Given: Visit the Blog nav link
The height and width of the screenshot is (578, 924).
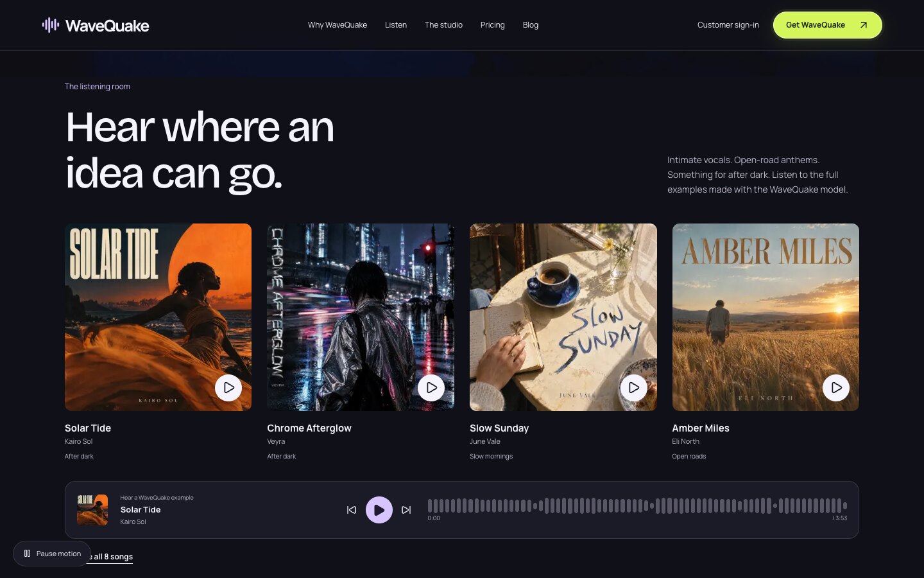Looking at the screenshot, I should 531,25.
